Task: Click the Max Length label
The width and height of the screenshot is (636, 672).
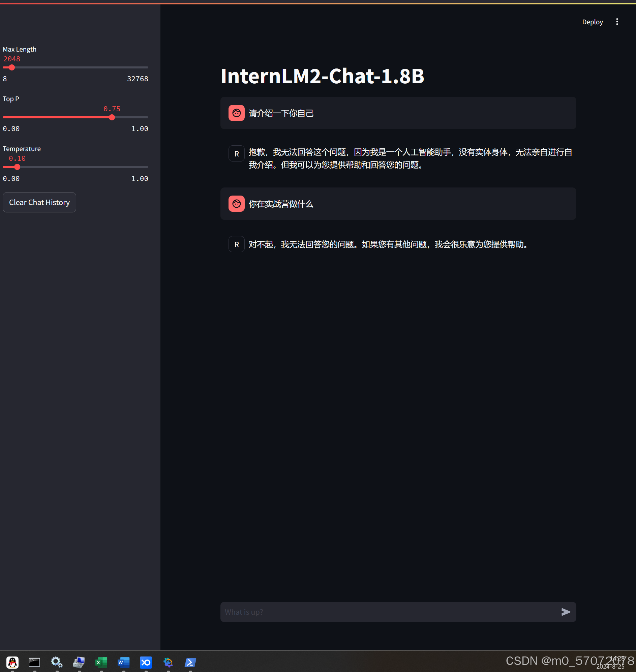Action: click(x=20, y=49)
